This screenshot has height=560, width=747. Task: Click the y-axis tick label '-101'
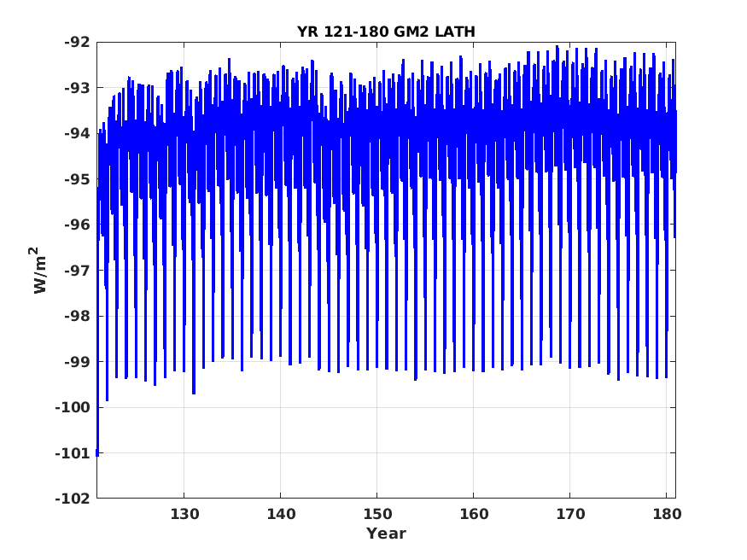point(73,453)
